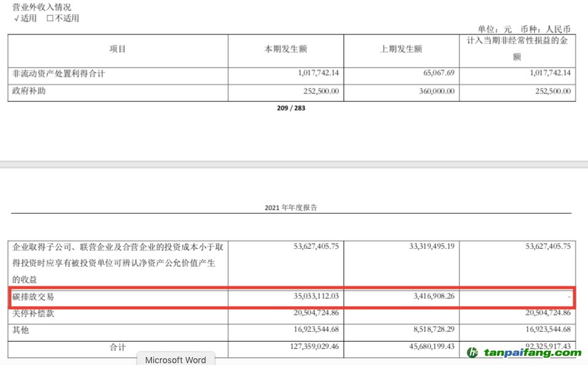Select the 碳排放交易 cell in highlighted row

click(x=34, y=297)
